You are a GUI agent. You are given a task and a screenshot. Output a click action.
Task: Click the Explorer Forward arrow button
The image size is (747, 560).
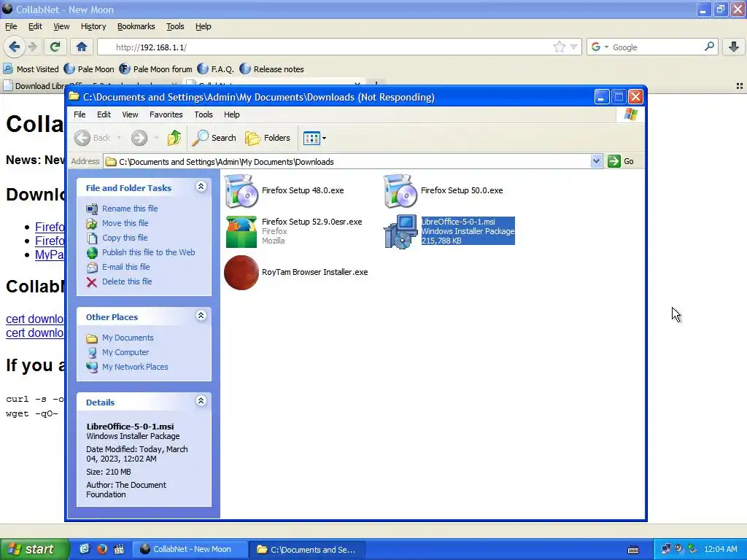[x=139, y=138]
